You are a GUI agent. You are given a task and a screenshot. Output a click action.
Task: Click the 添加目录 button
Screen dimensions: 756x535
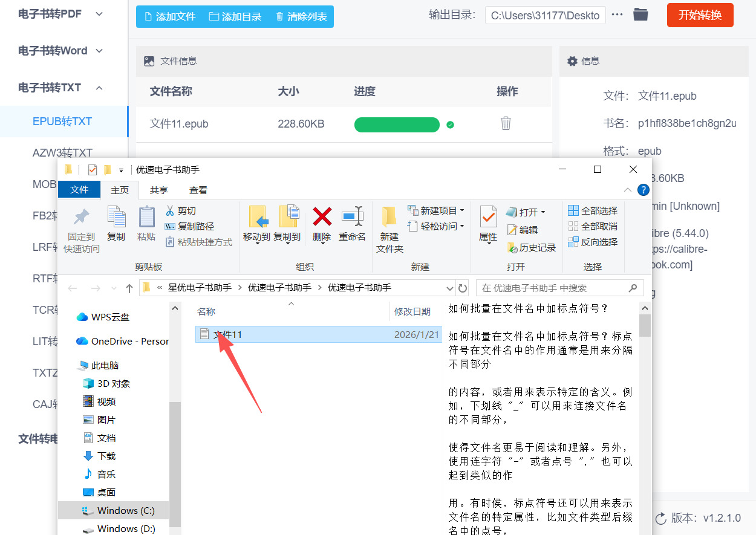pyautogui.click(x=235, y=16)
